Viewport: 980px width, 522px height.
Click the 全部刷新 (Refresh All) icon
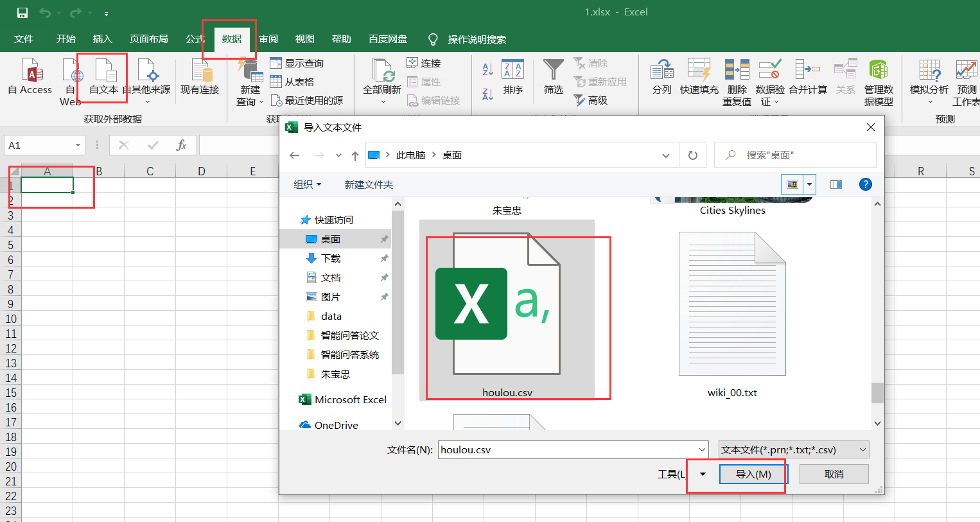pyautogui.click(x=381, y=78)
